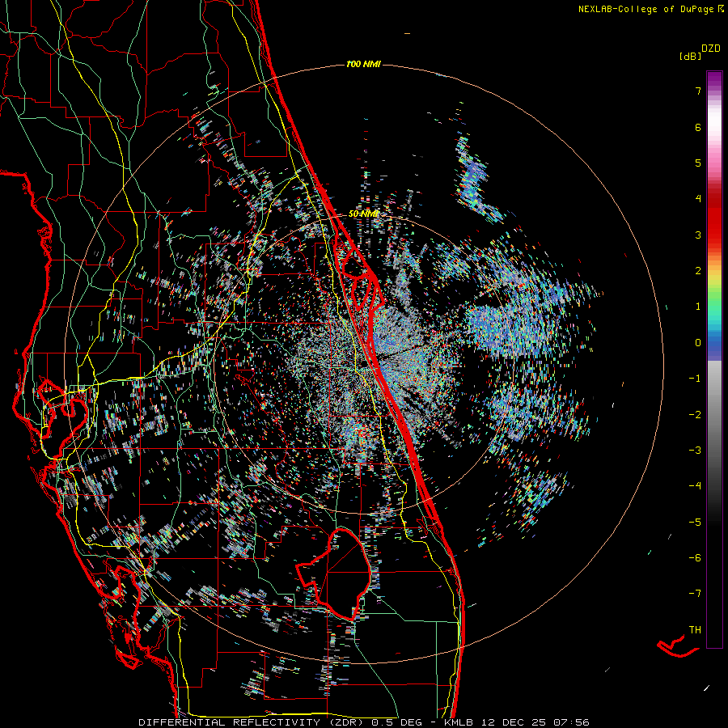Image resolution: width=728 pixels, height=728 pixels.
Task: Click the 12 DEC 25 date text
Action: pyautogui.click(x=512, y=722)
